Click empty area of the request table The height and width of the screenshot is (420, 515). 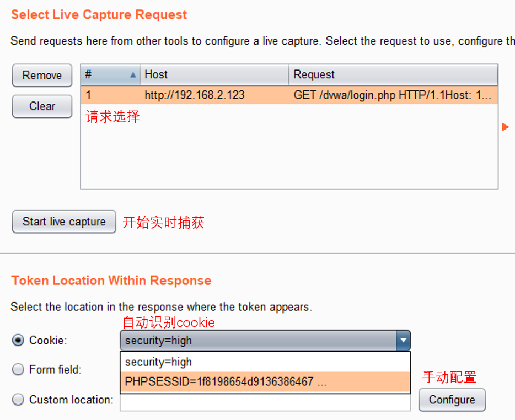click(x=289, y=154)
